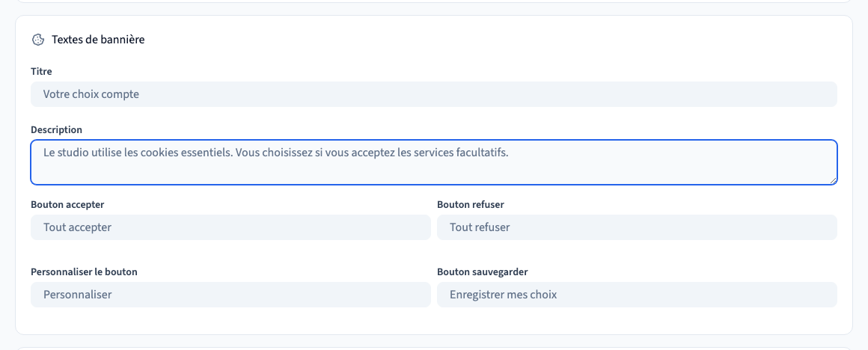The width and height of the screenshot is (868, 350).
Task: Click the cookie icon beside Textes de bannière
Action: point(37,40)
